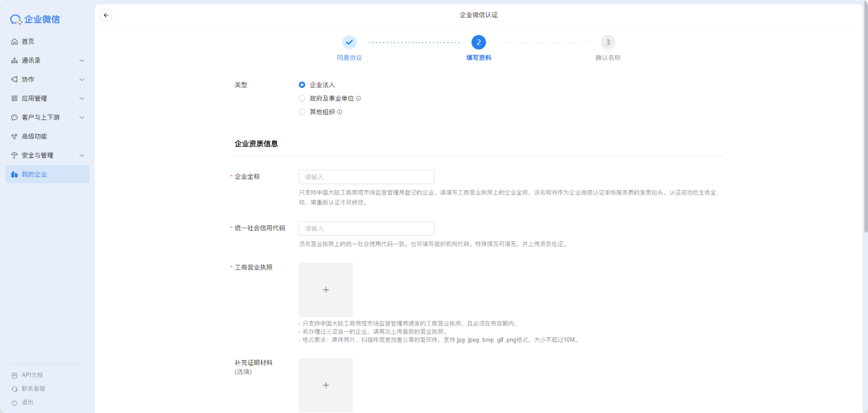Click the 联系客服 support icon
Viewport: 868px width, 413px height.
point(15,389)
